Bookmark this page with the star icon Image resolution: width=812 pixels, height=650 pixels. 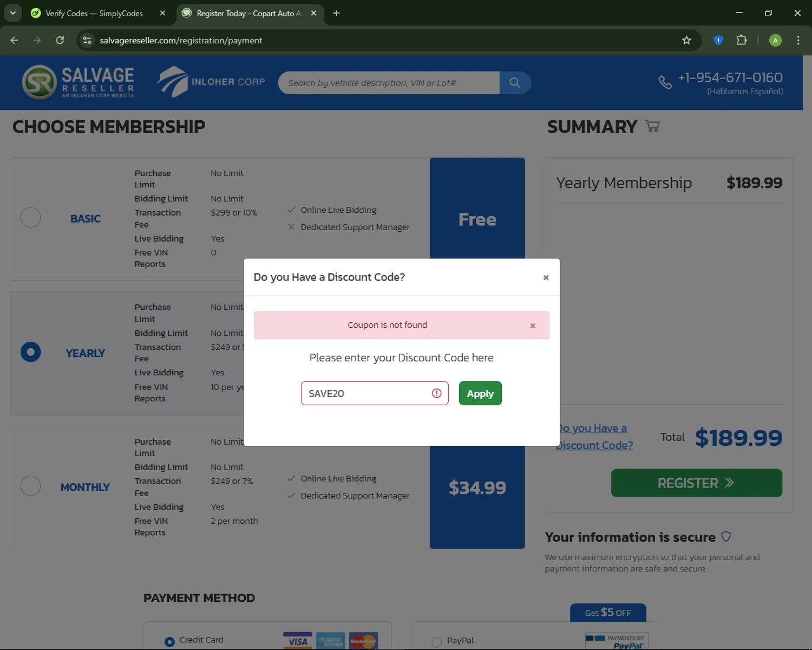pos(686,40)
